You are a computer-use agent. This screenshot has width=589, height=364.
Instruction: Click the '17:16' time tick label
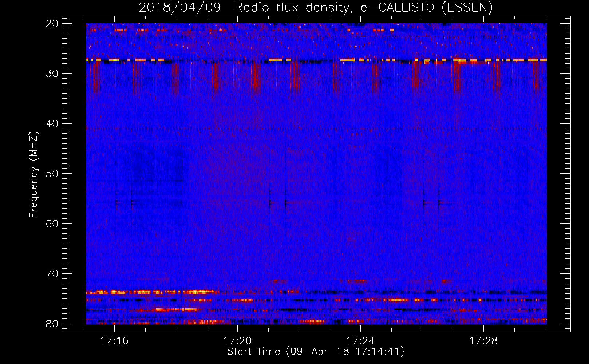coord(115,341)
